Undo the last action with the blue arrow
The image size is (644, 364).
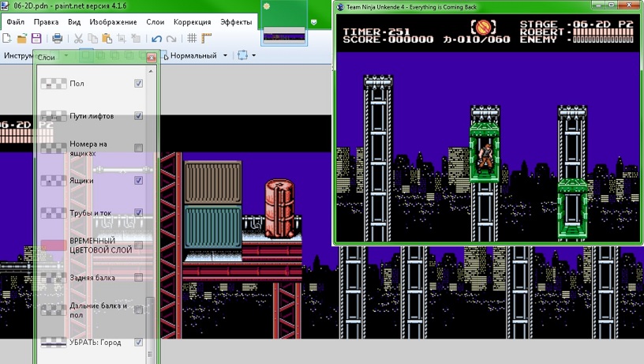point(156,39)
